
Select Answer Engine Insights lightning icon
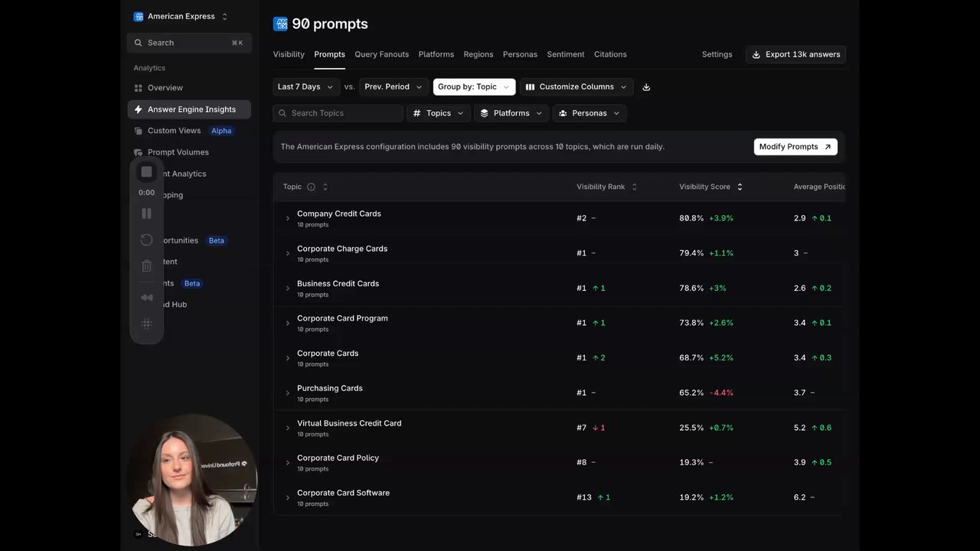pos(139,109)
